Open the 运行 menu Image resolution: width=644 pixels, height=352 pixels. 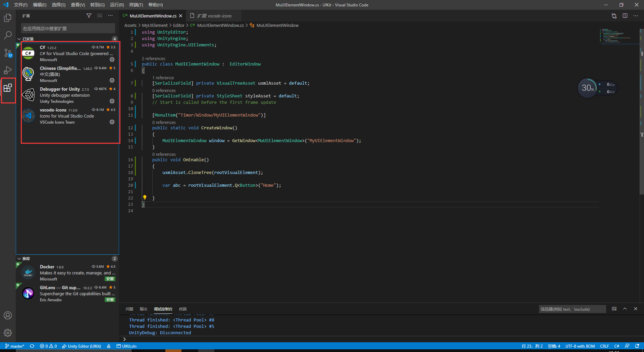[116, 5]
